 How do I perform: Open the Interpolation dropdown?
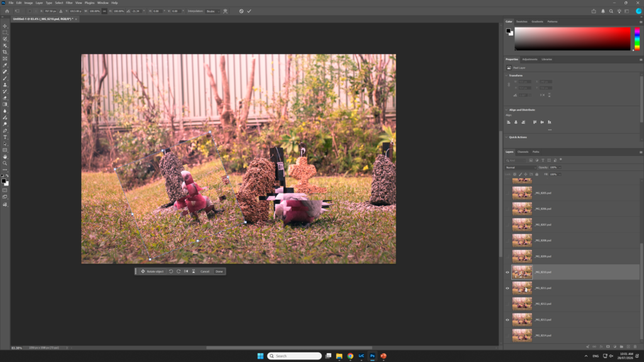point(213,11)
